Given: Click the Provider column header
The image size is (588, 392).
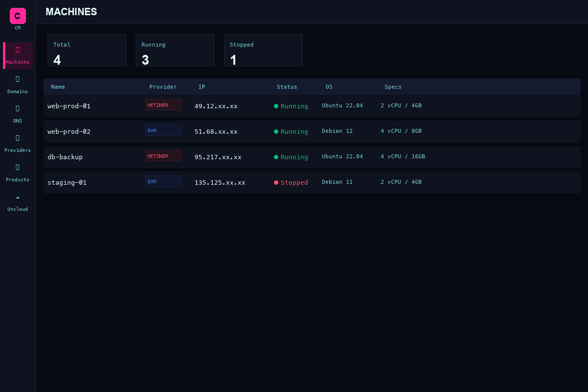Looking at the screenshot, I should (x=163, y=87).
